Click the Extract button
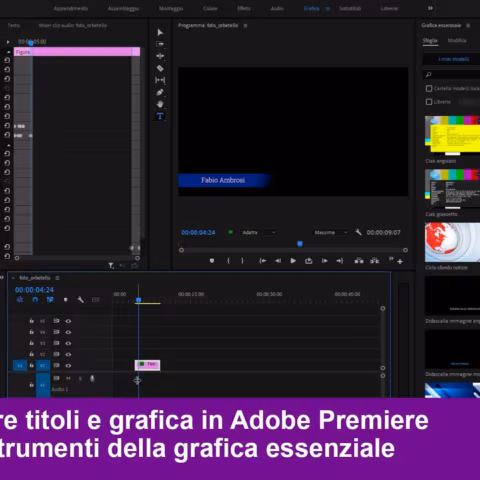The width and height of the screenshot is (480, 480). click(x=374, y=261)
